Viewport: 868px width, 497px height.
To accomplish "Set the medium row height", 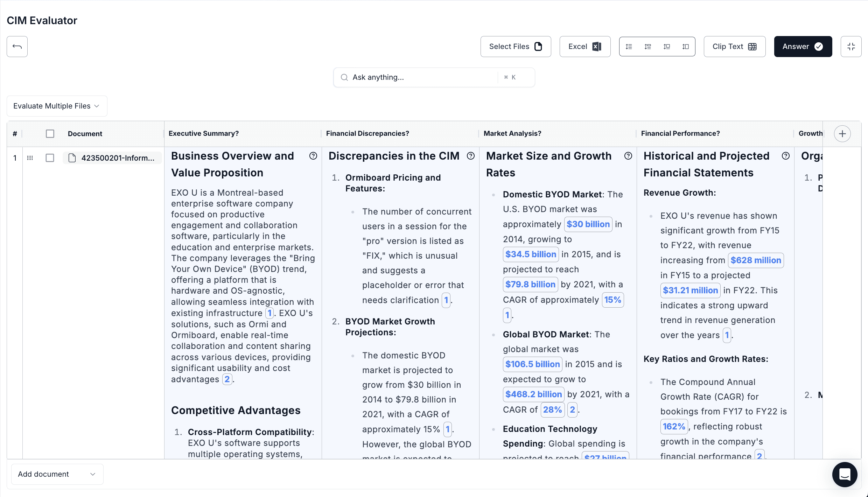I will 667,47.
